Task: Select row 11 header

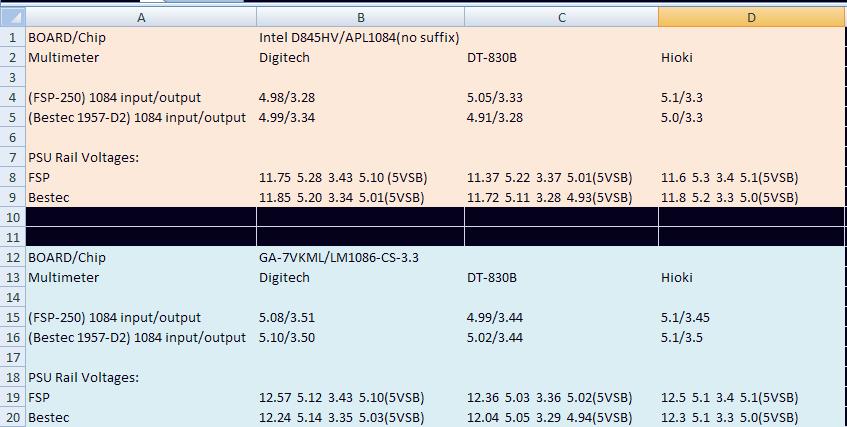Action: pos(12,237)
